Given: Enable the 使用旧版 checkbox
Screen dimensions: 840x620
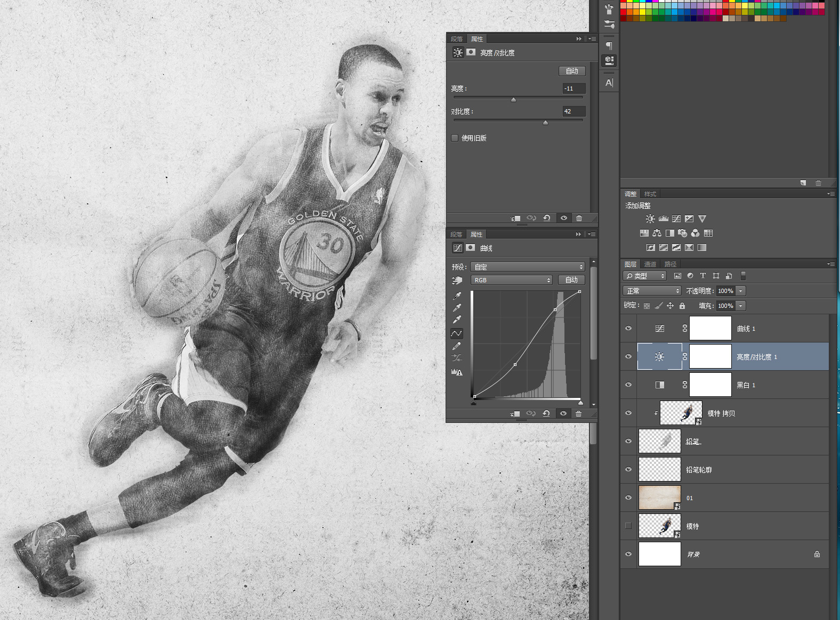Looking at the screenshot, I should 455,138.
